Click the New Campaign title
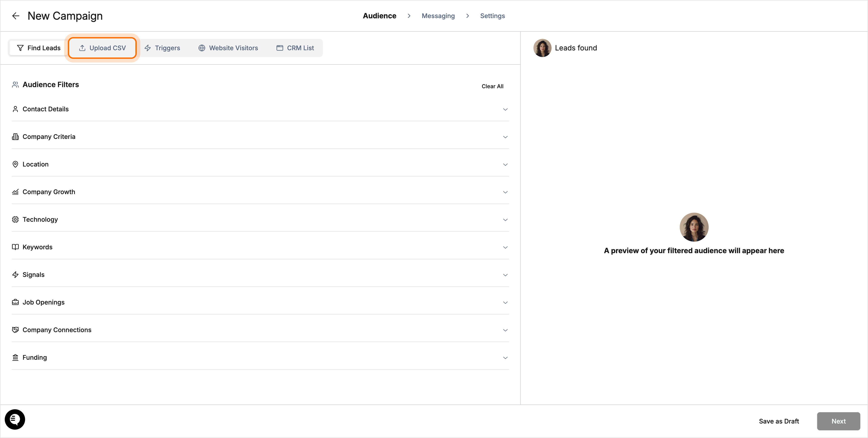Image resolution: width=868 pixels, height=438 pixels. (x=65, y=16)
